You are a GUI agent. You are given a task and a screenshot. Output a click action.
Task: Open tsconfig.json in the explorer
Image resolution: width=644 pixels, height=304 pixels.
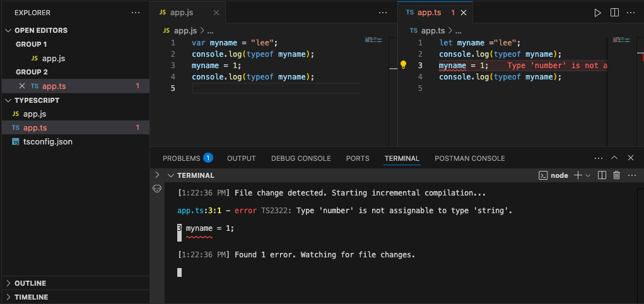click(x=47, y=142)
